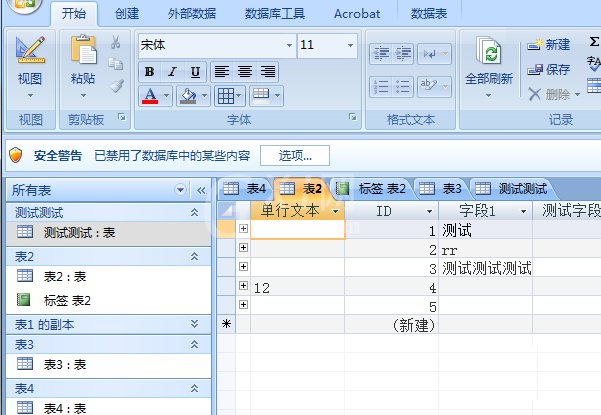601x415 pixels.
Task: Select 标签 表2 report in navigation pane
Action: pyautogui.click(x=108, y=300)
